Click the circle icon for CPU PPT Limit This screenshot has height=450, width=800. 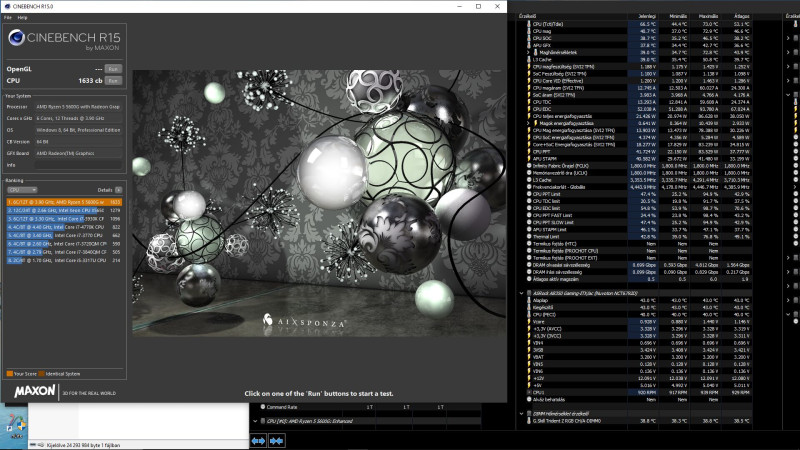(529, 194)
